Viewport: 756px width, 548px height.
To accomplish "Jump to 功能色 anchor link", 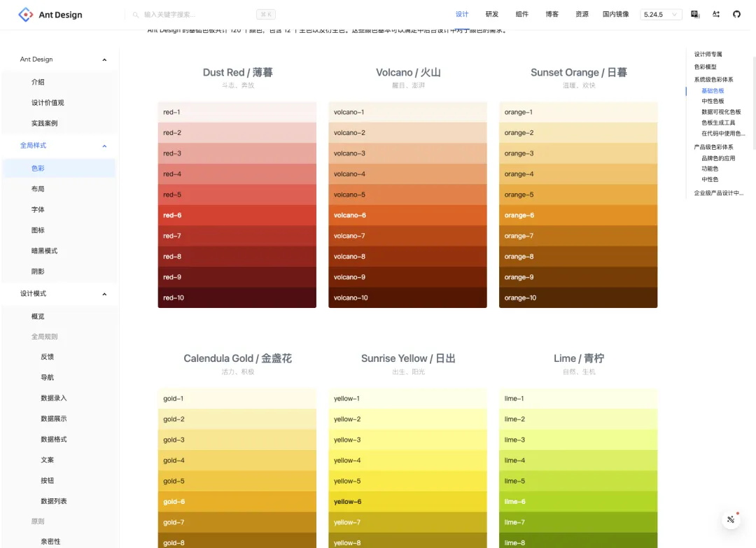I will tap(710, 169).
